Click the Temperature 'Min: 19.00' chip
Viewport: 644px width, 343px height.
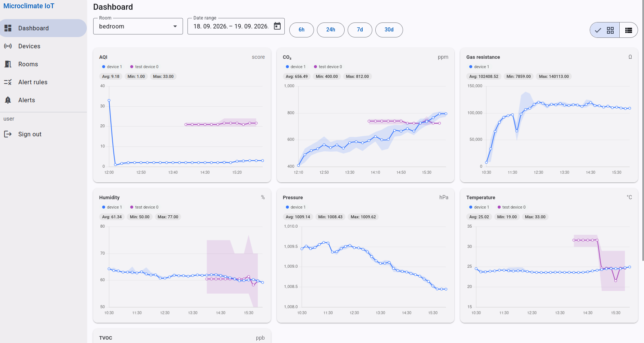(507, 217)
